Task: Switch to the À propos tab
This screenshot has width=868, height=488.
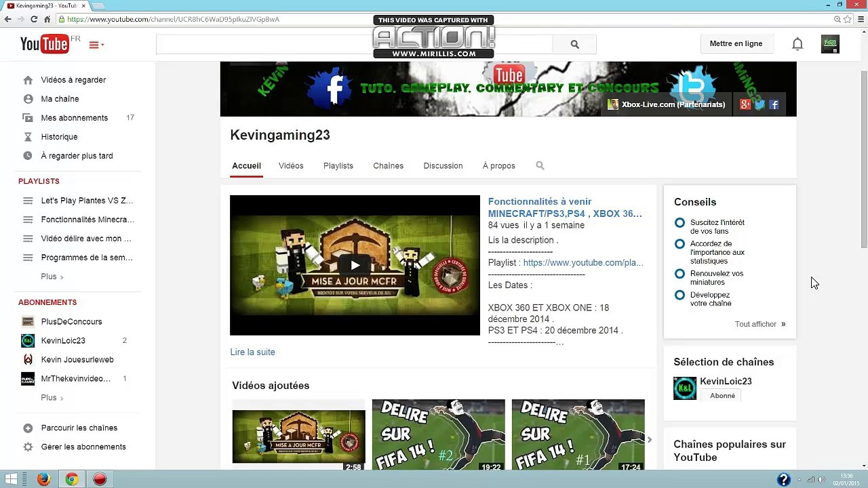Action: click(498, 166)
